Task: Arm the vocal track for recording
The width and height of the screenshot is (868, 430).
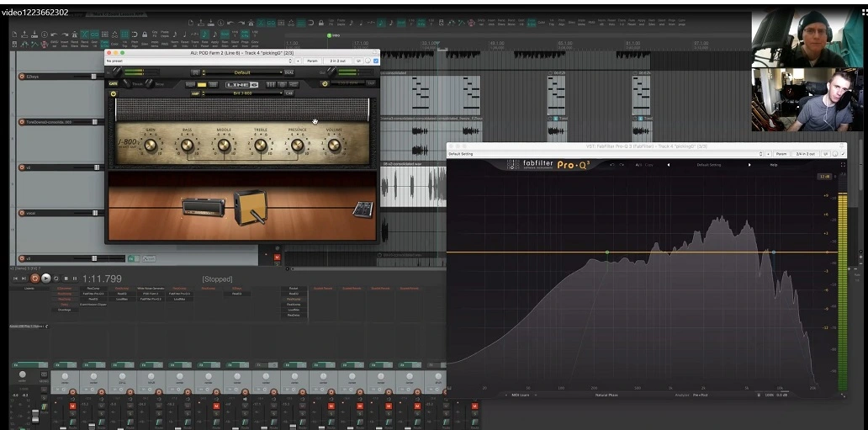Action: coord(22,213)
